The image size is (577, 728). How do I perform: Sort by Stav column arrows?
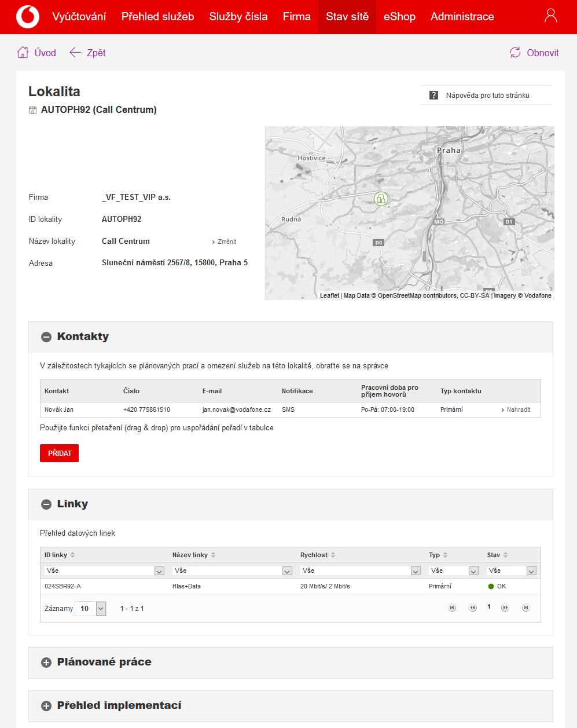505,555
